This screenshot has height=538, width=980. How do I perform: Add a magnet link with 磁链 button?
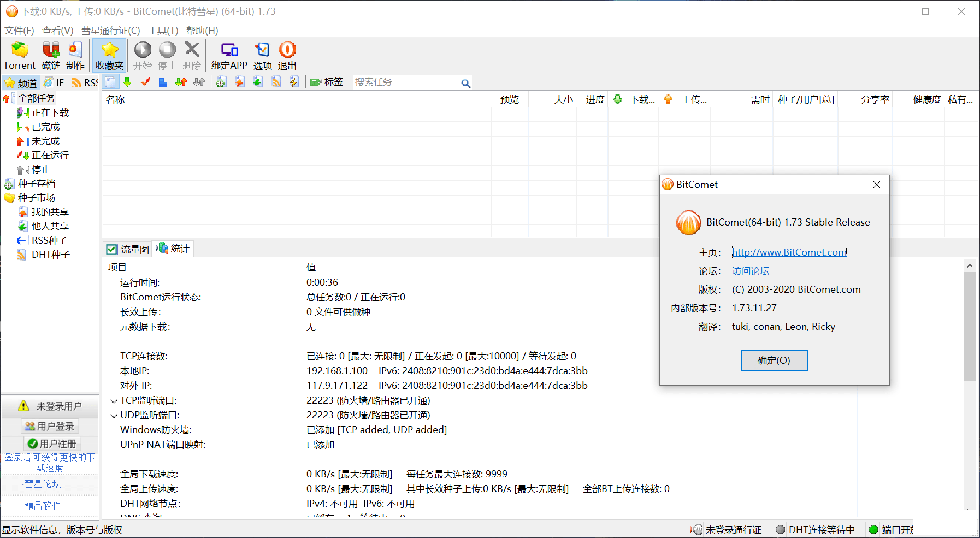(x=51, y=56)
